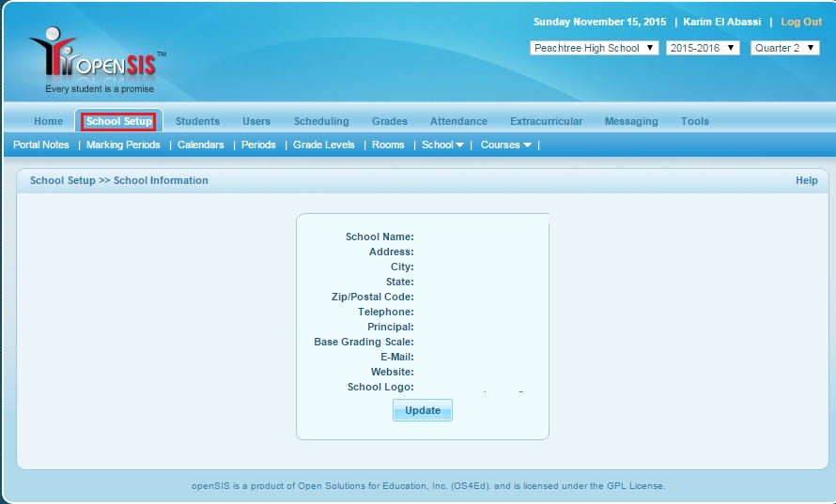Screen dimensions: 836x504
Task: Select the Scheduling tab
Action: (x=321, y=121)
